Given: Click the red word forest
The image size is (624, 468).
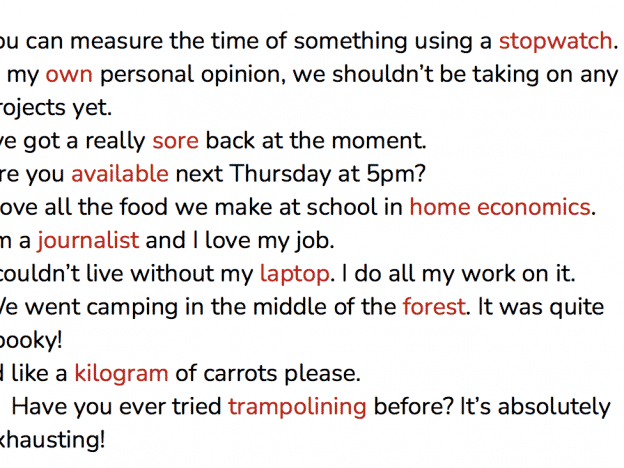Looking at the screenshot, I should click(434, 307).
